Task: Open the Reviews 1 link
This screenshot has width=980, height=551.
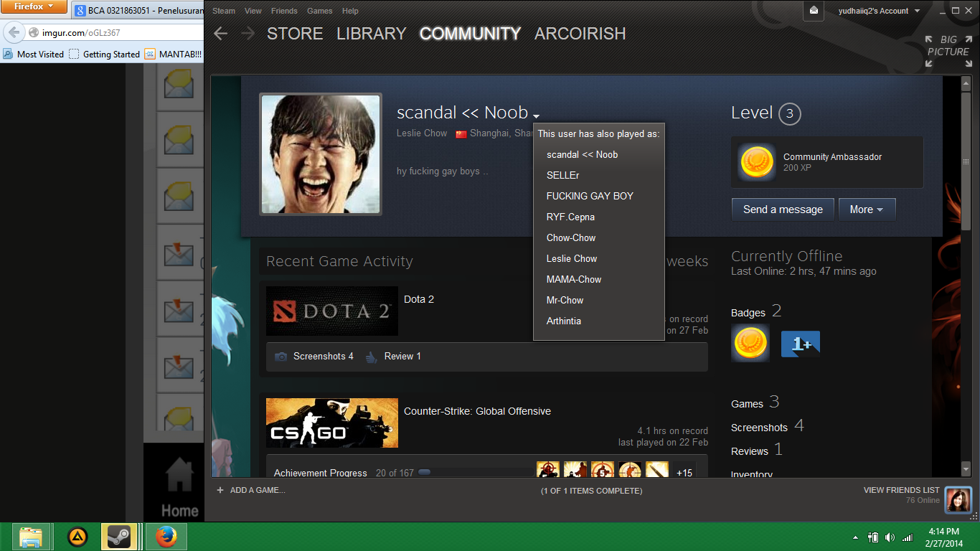Action: pyautogui.click(x=757, y=450)
